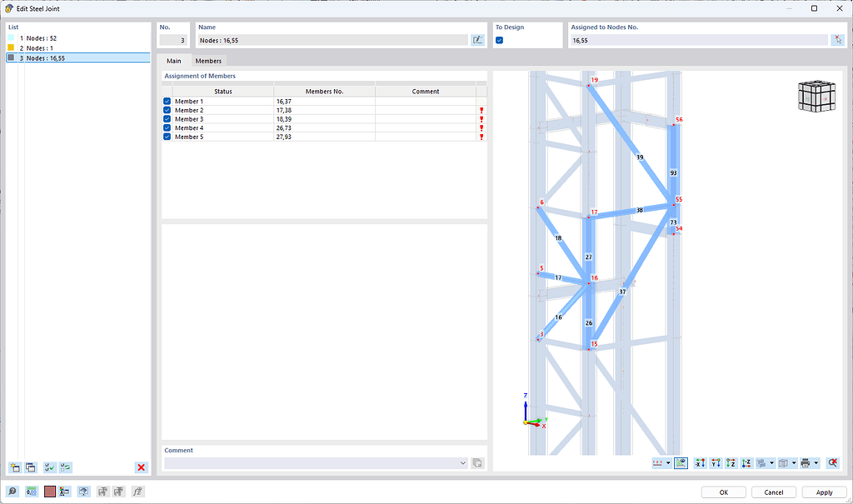Open the Comment dropdown field

click(462, 462)
